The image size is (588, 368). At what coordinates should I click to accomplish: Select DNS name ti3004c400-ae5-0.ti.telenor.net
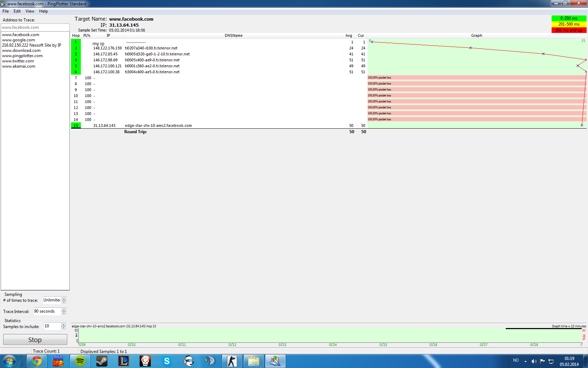[x=152, y=72]
